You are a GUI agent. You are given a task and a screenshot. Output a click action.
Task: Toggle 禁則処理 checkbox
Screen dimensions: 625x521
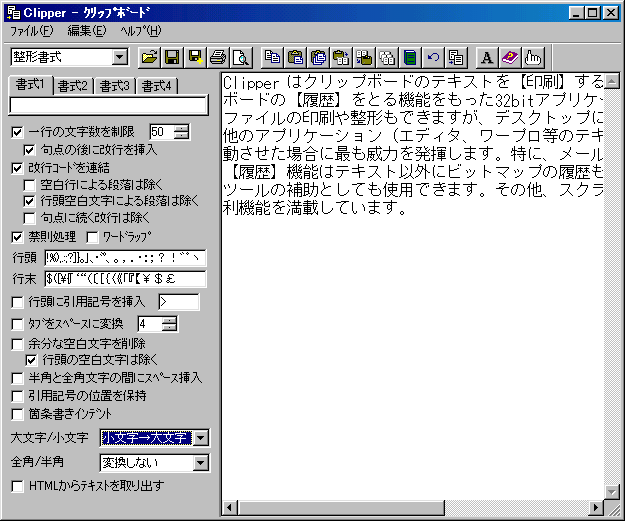point(17,238)
